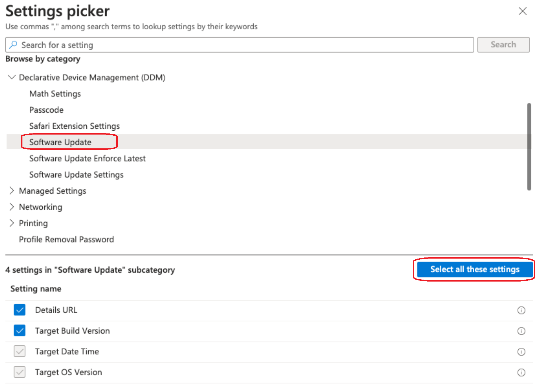This screenshot has width=535, height=392.
Task: Click info icon for Target Build Version
Action: (x=521, y=331)
